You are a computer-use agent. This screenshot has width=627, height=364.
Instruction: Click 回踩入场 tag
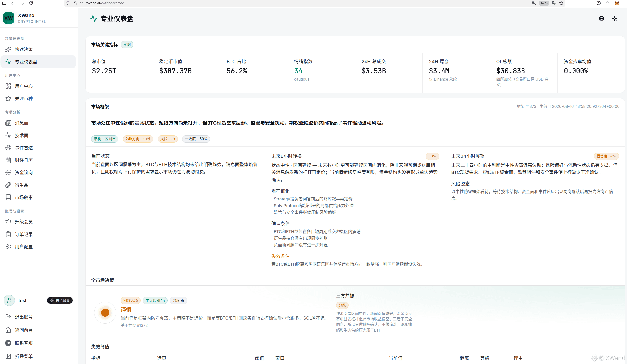click(131, 301)
